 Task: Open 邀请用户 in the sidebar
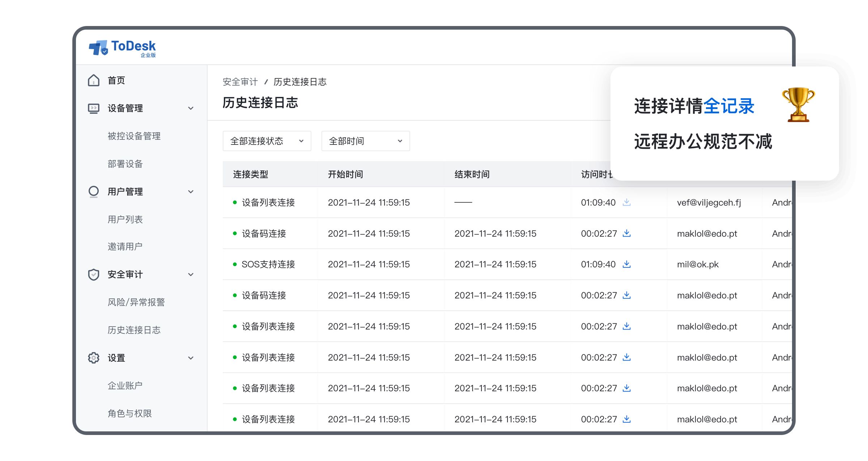(x=125, y=246)
